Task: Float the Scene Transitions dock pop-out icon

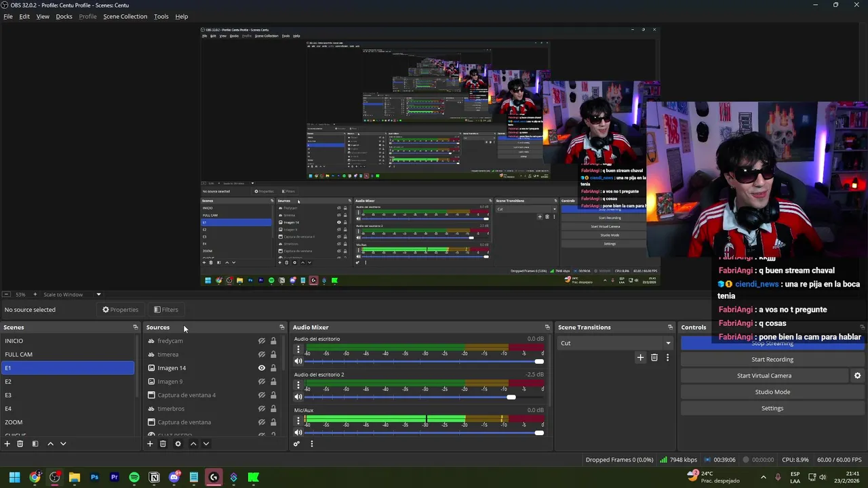Action: (x=670, y=327)
